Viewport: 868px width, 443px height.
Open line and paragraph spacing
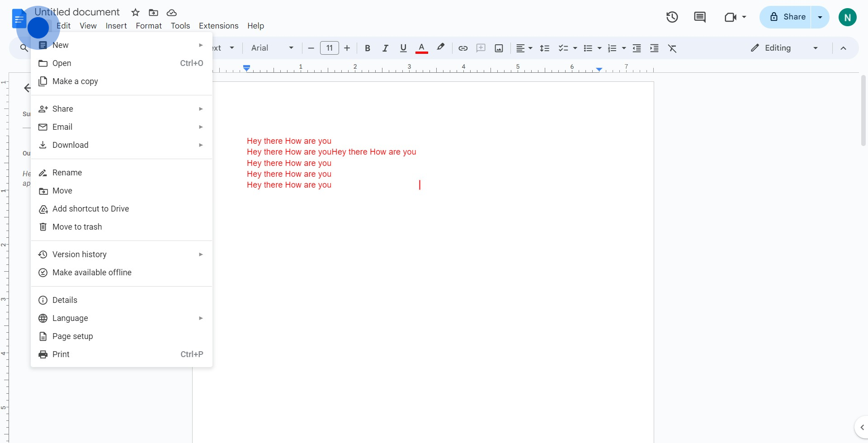click(x=545, y=48)
